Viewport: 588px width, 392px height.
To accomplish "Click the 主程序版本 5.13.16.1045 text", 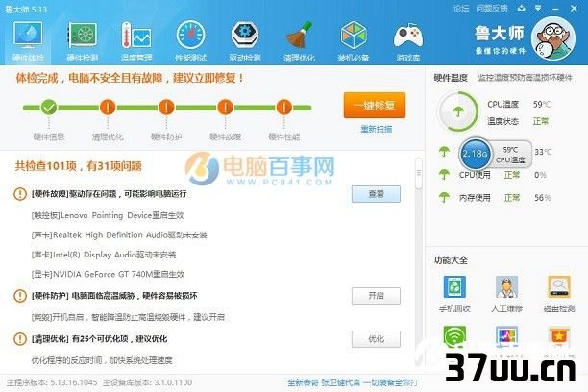I will [x=52, y=382].
